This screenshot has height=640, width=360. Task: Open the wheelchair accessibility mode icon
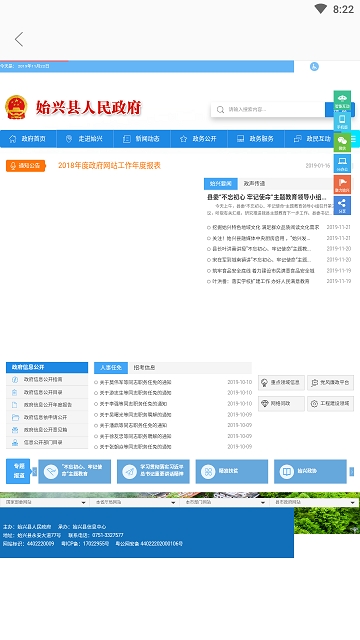click(x=314, y=67)
